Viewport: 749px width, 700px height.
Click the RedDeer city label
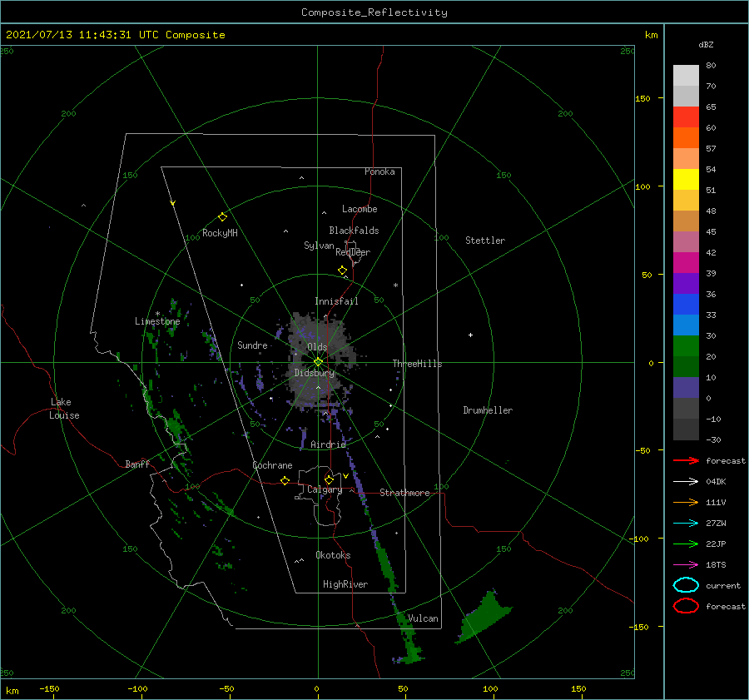pyautogui.click(x=353, y=252)
